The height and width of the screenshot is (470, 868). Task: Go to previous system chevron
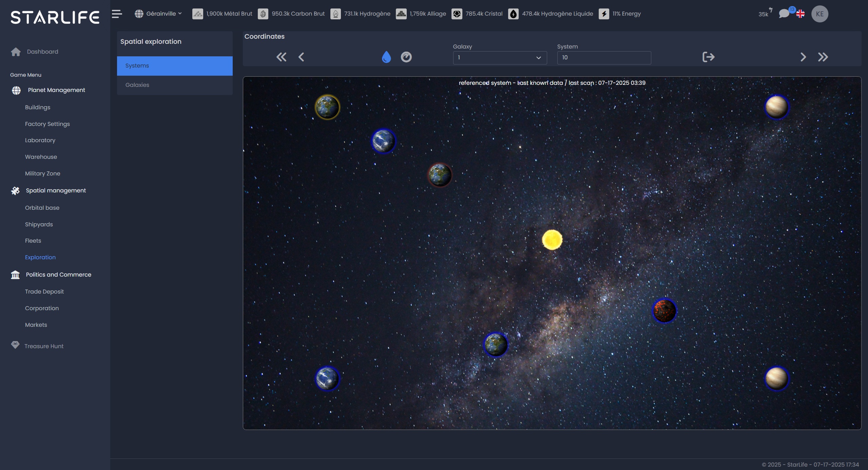tap(301, 57)
